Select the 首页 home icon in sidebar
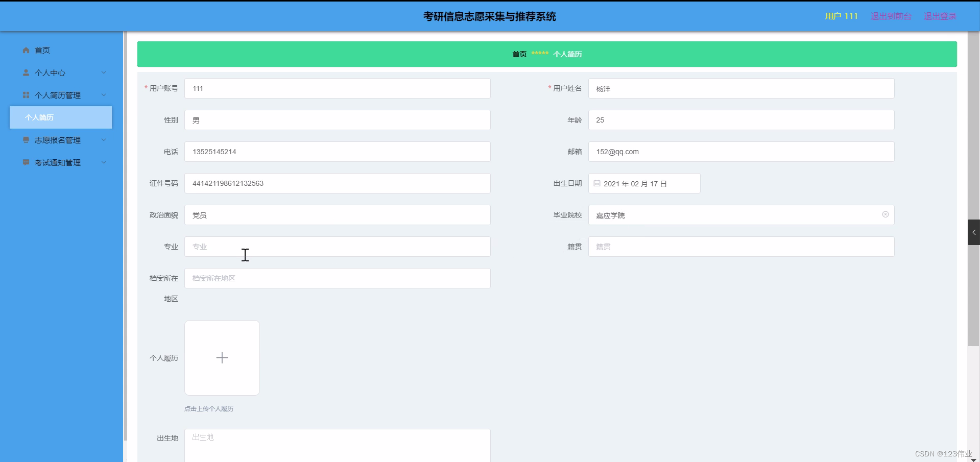Screen dimensions: 980x462 point(26,50)
